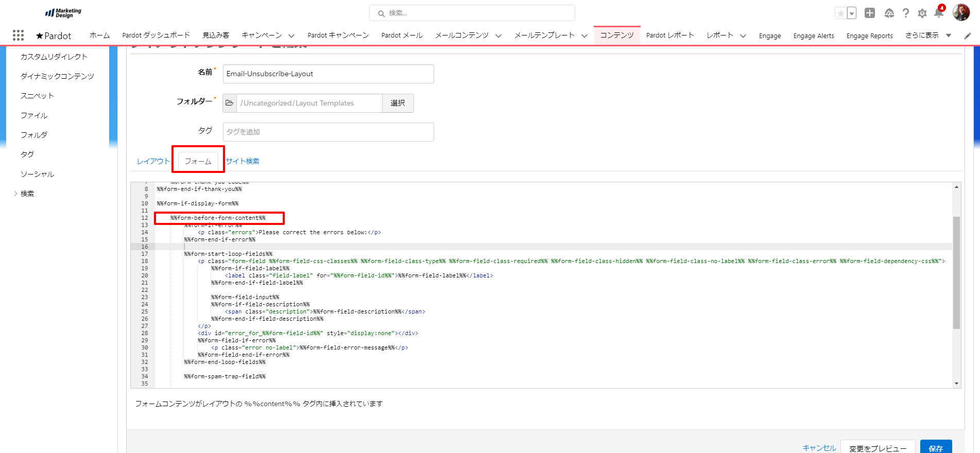Screen dimensions: 980x453
Task: Click the folder icon beside folder path
Action: click(x=230, y=103)
